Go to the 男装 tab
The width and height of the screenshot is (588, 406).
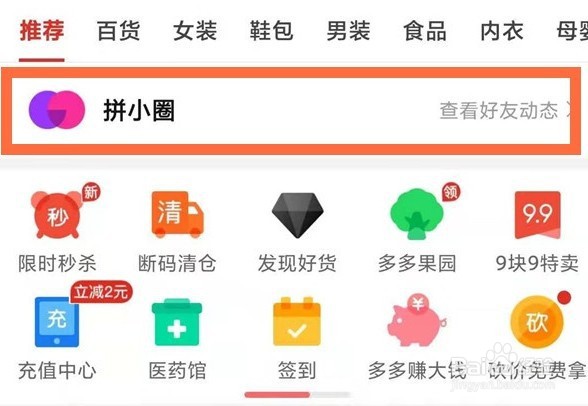[x=348, y=31]
